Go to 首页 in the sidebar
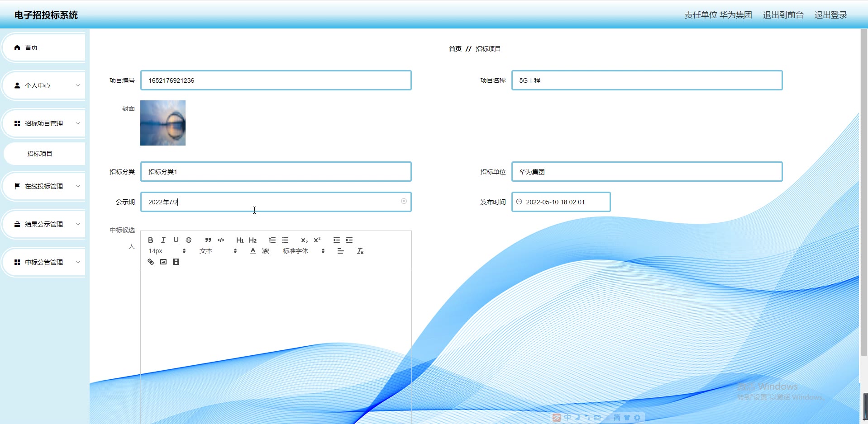Image resolution: width=868 pixels, height=424 pixels. [44, 47]
